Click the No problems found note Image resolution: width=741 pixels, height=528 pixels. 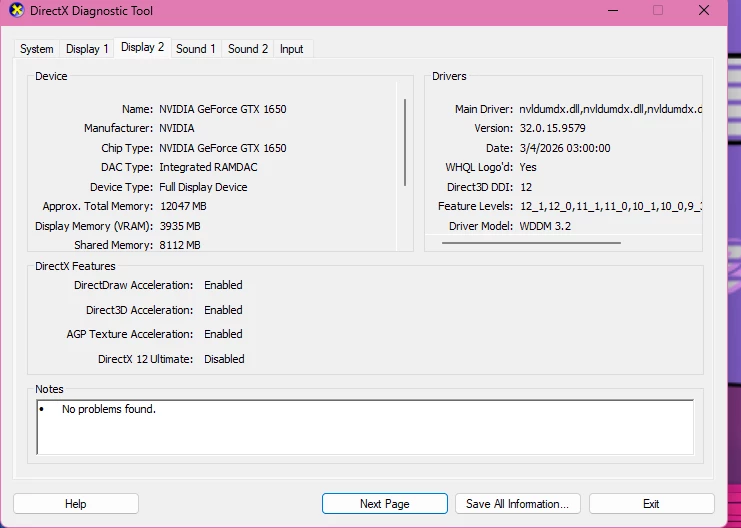109,409
